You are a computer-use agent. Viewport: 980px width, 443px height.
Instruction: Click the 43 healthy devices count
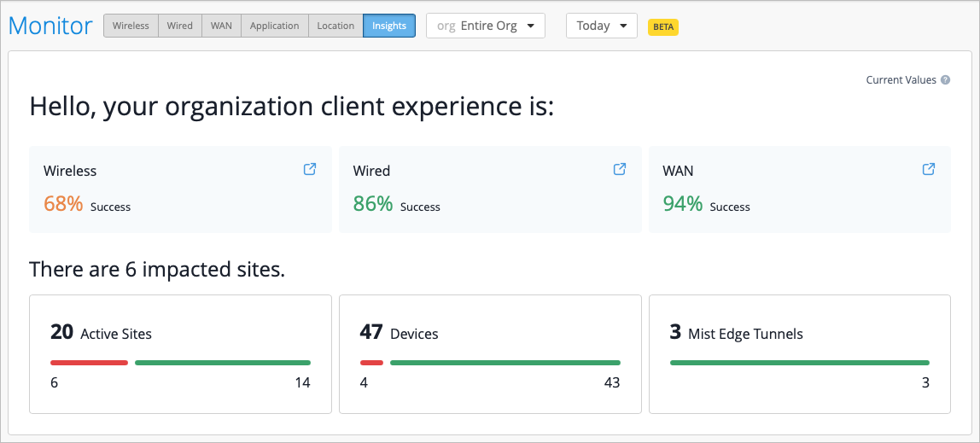[611, 383]
